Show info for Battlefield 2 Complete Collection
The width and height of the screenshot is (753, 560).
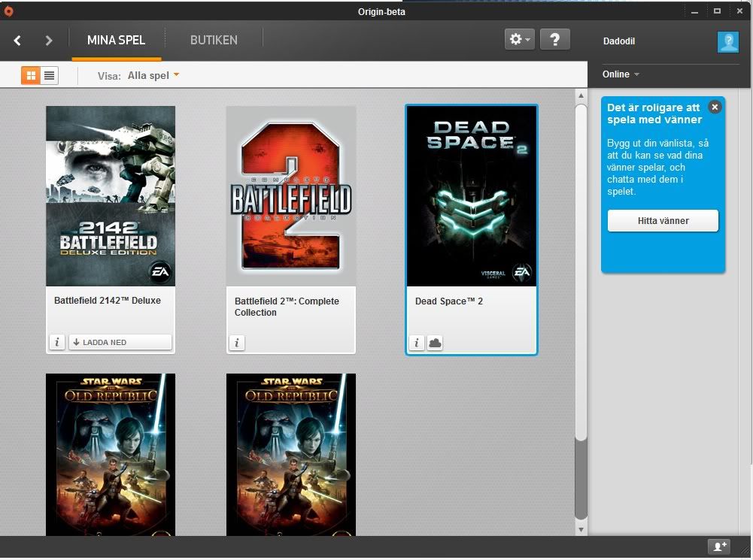pyautogui.click(x=237, y=343)
